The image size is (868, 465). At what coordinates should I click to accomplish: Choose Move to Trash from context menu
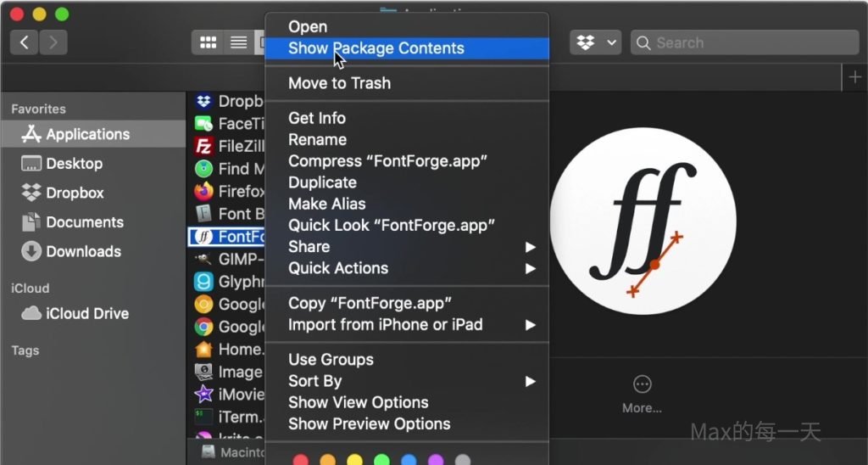339,83
